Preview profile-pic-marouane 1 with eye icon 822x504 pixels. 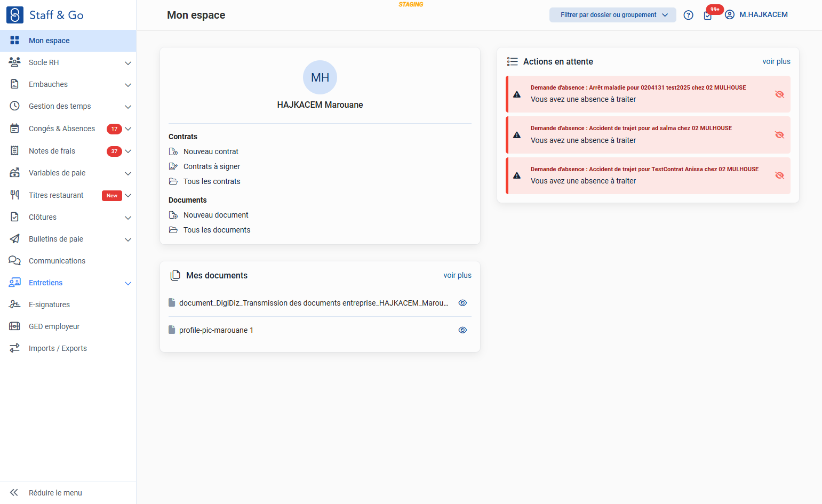(462, 330)
